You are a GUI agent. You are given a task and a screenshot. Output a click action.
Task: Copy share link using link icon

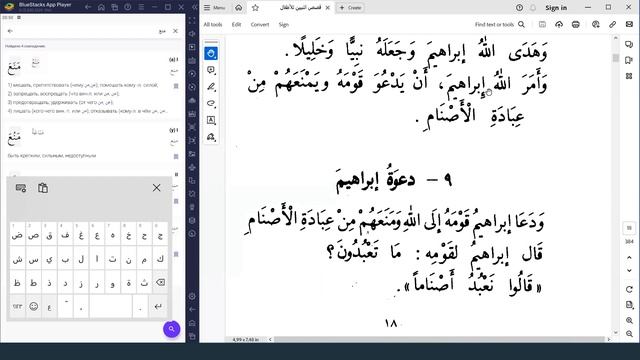612,24
